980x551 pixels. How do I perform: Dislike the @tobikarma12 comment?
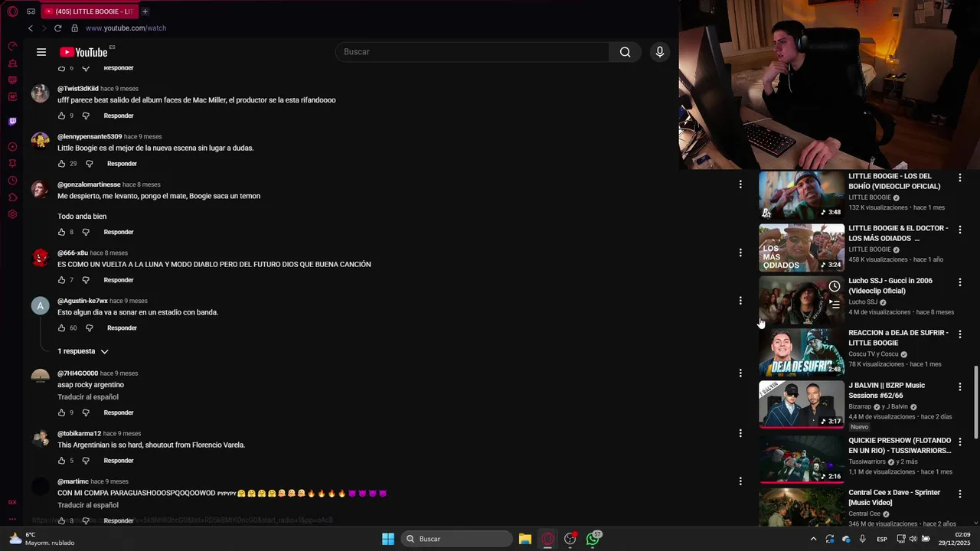[x=86, y=461]
